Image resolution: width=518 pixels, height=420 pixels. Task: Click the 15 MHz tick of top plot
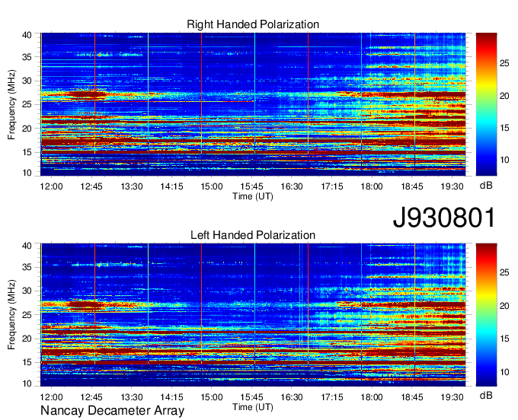pos(27,152)
